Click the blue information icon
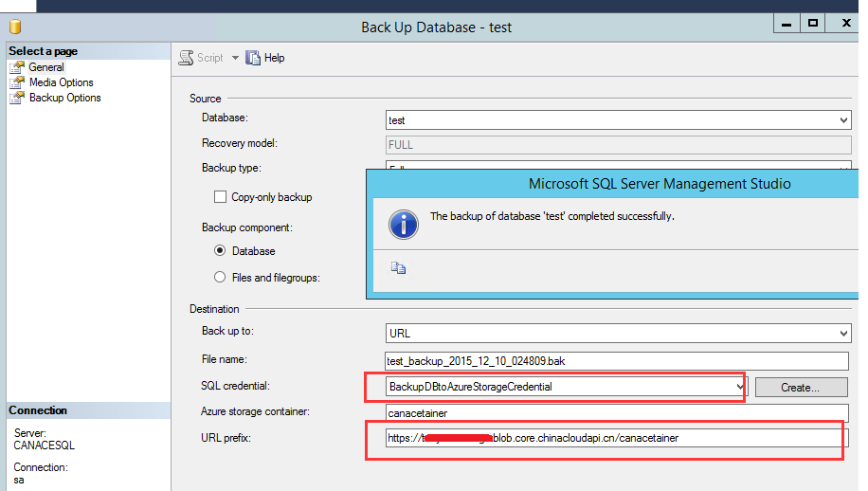Viewport: 868px width, 491px height. [404, 224]
